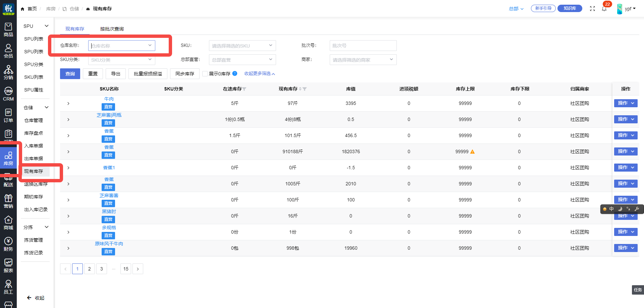Click 批量报损报溢 button
Screen dimensions: 644x308
pos(148,74)
